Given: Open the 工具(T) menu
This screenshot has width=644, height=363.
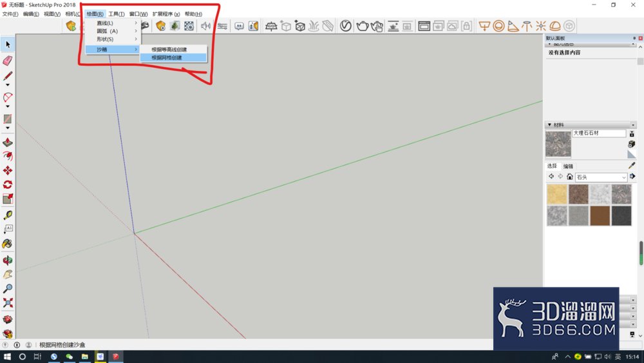Looking at the screenshot, I should coord(116,14).
